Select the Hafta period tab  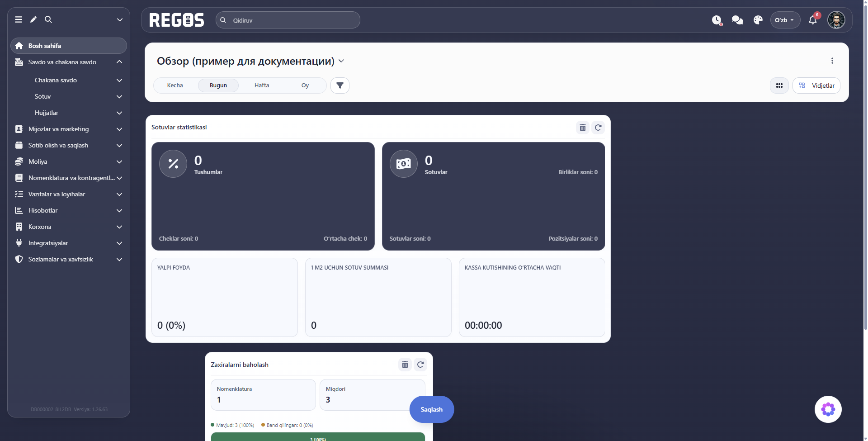262,85
